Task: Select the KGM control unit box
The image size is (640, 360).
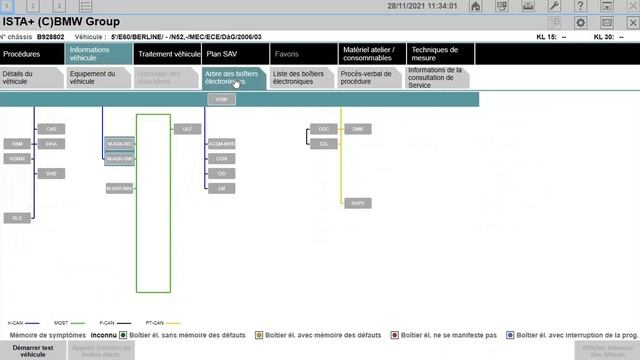Action: pos(221,99)
